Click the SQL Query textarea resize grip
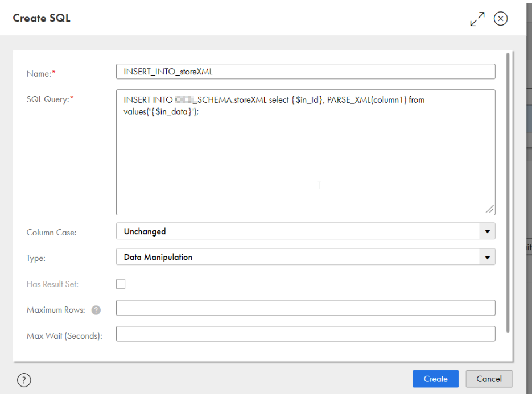Screen dimensions: 532x394 click(489, 209)
